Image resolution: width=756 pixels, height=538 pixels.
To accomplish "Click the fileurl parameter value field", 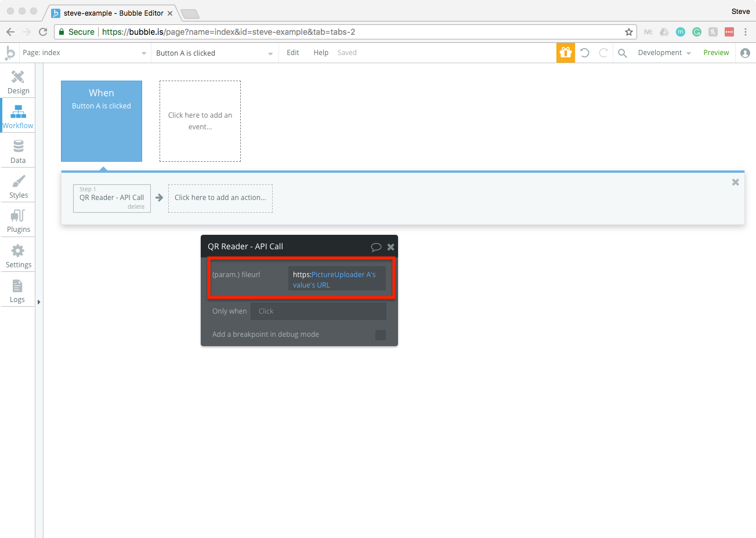I will 337,279.
